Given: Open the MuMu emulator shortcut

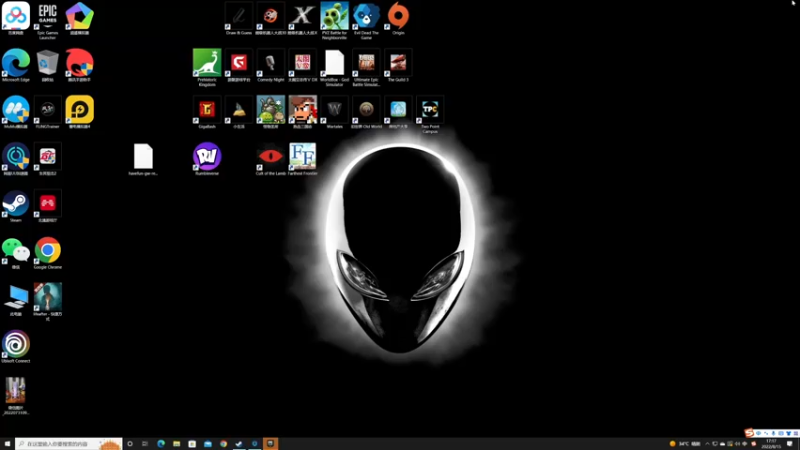Looking at the screenshot, I should click(x=16, y=112).
